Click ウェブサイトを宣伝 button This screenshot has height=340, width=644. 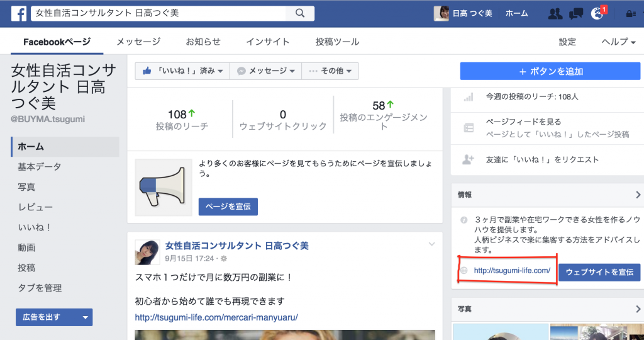coord(599,272)
